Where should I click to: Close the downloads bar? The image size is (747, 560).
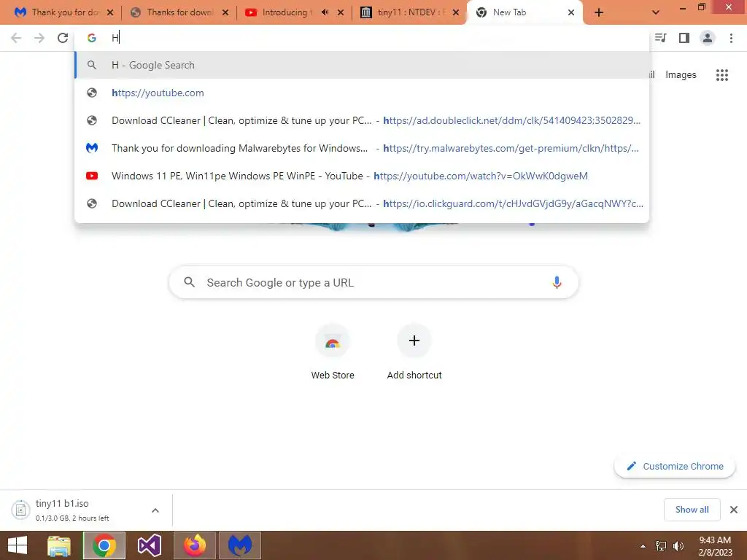point(734,510)
